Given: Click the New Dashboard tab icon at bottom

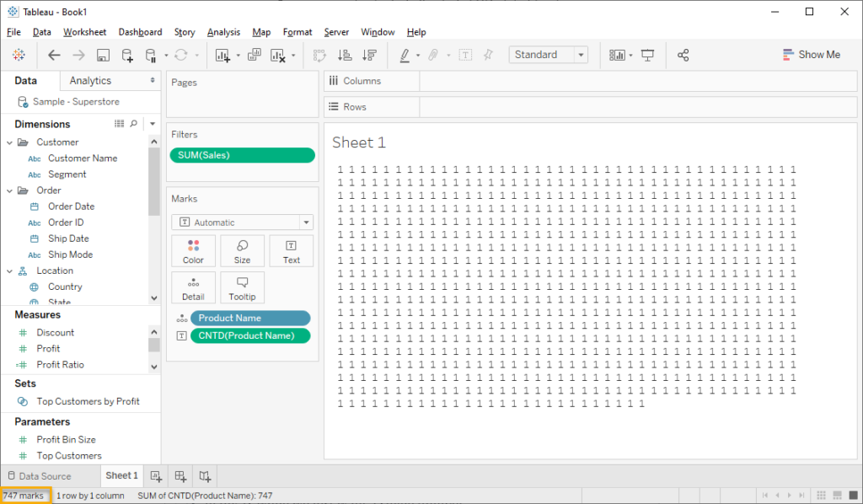Looking at the screenshot, I should [x=180, y=476].
